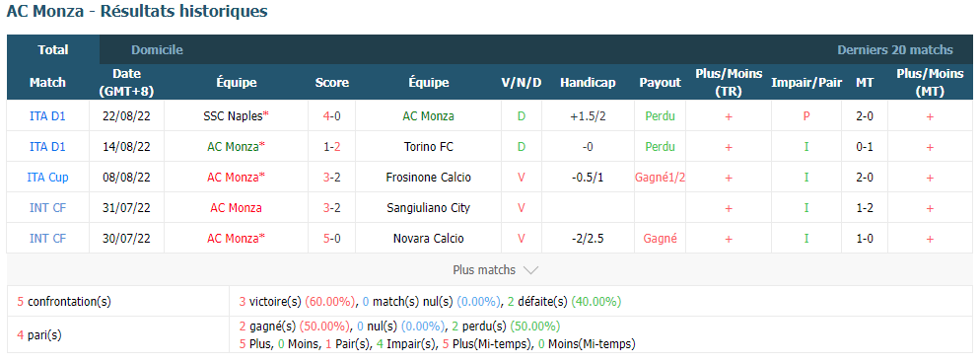
Task: Click ITA D1 link for 22/08/22 match
Action: (x=48, y=116)
